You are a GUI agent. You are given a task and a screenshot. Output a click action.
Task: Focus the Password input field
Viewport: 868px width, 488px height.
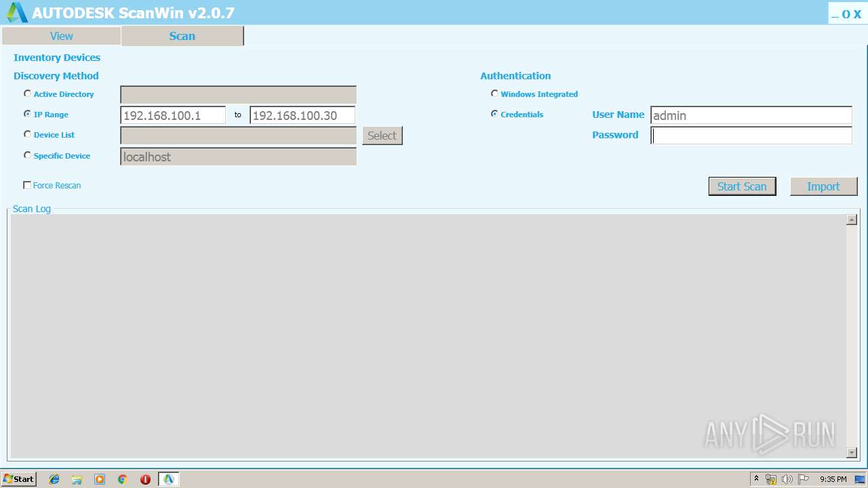coord(751,136)
